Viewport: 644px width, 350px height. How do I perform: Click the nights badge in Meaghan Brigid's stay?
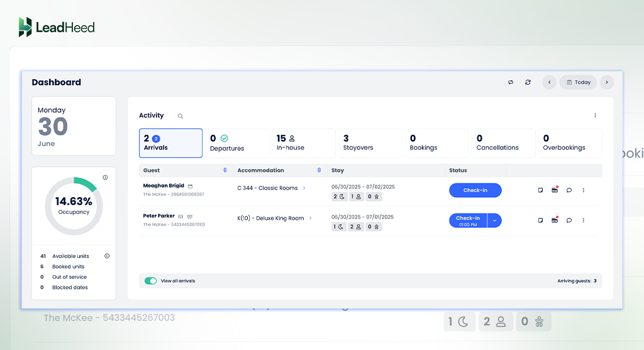coord(339,196)
